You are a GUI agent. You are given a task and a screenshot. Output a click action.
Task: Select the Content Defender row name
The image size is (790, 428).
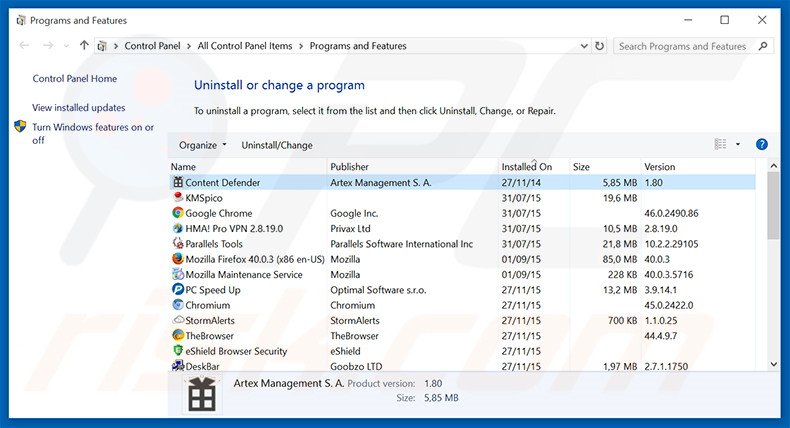[x=223, y=182]
